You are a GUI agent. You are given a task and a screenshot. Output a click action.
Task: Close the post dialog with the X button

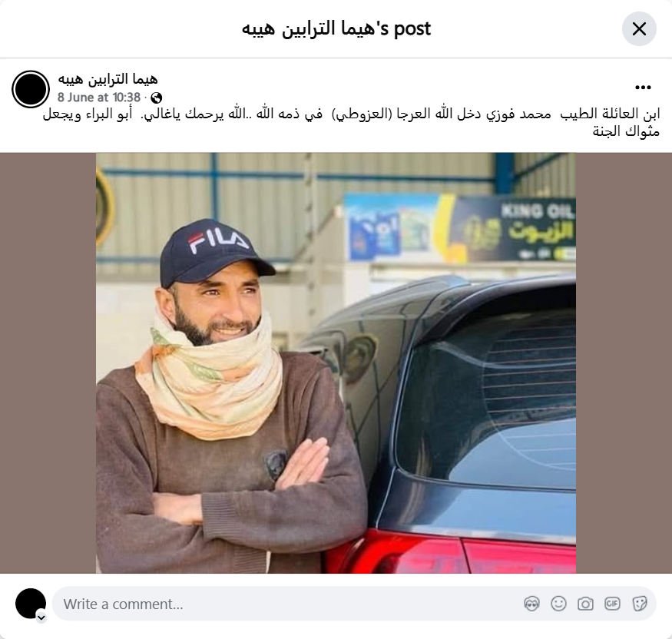click(639, 29)
